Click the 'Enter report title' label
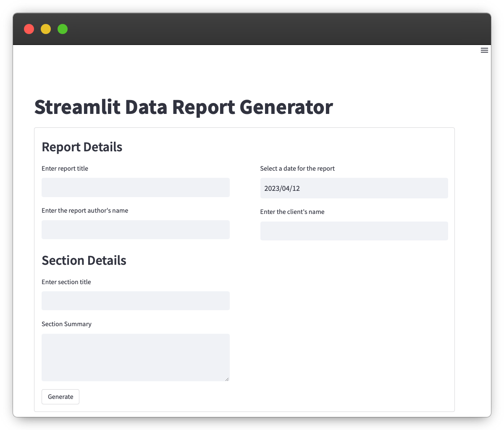 pyautogui.click(x=65, y=169)
